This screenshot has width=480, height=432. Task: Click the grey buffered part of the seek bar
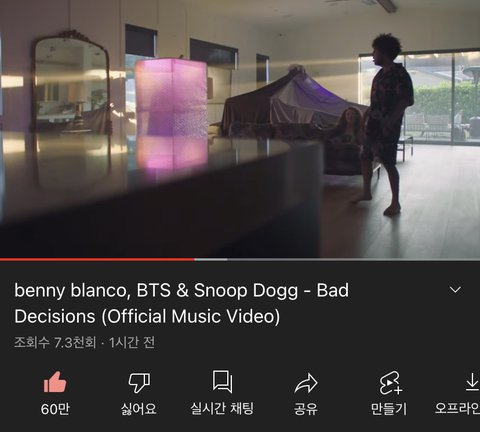211,259
